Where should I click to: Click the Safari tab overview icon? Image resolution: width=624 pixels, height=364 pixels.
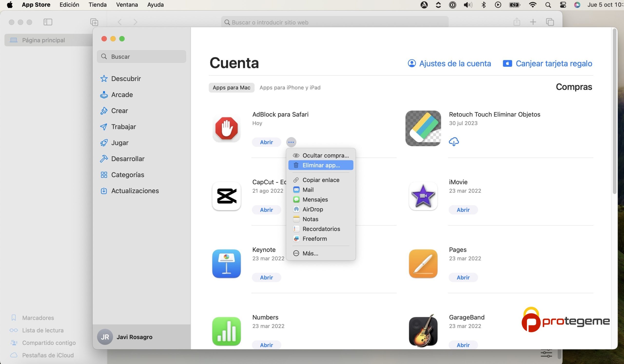pyautogui.click(x=550, y=22)
